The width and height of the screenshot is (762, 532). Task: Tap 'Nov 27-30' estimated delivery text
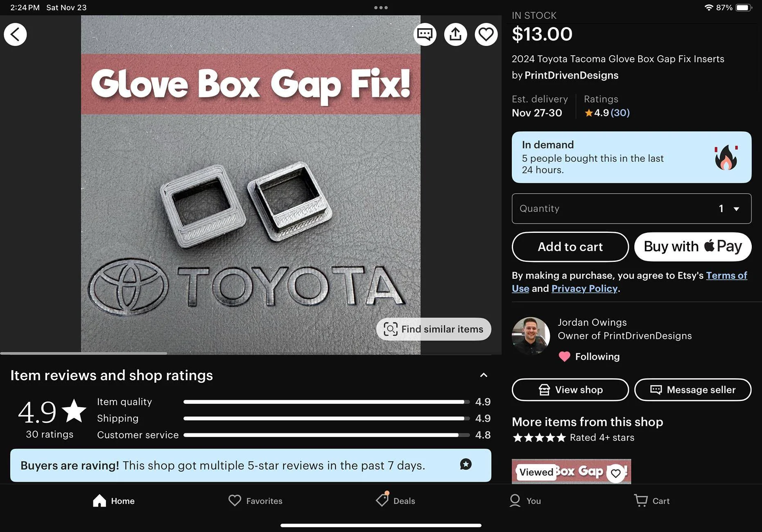537,113
